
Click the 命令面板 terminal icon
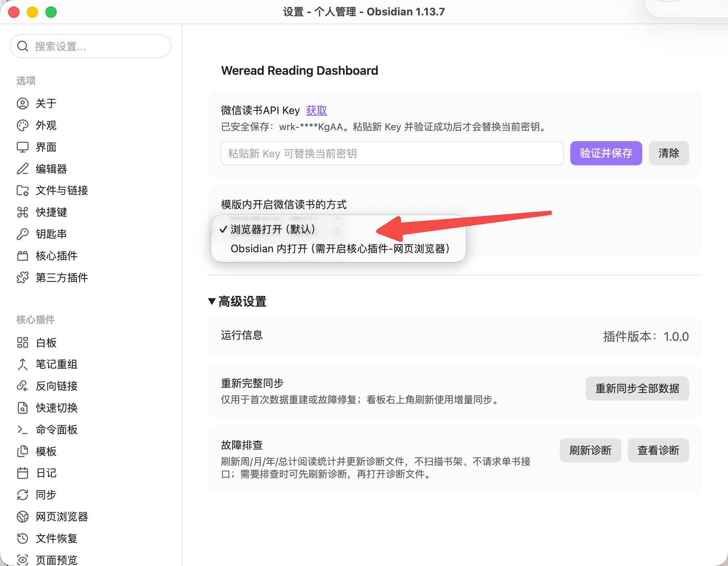point(23,430)
